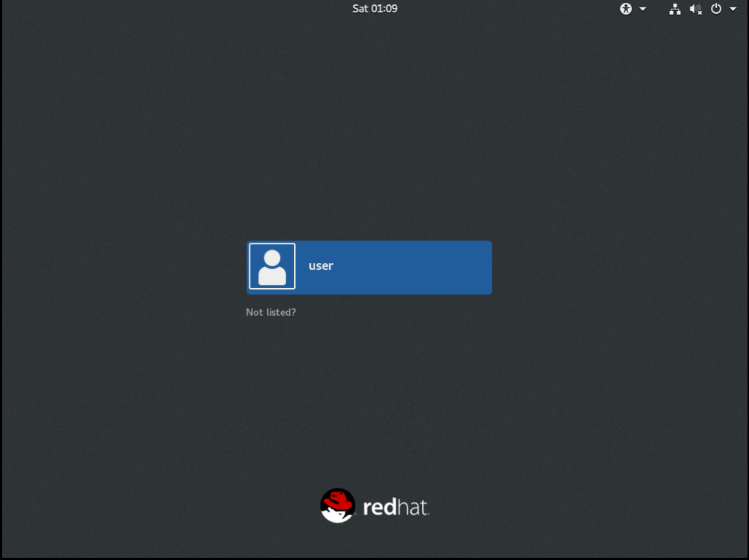Image resolution: width=749 pixels, height=560 pixels.
Task: Open the Sat 01:09 clock menu
Action: pos(374,9)
